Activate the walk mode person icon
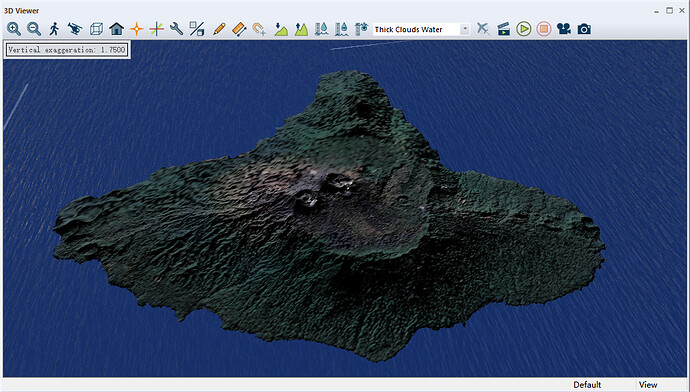Viewport: 690px width, 392px height. 54,29
